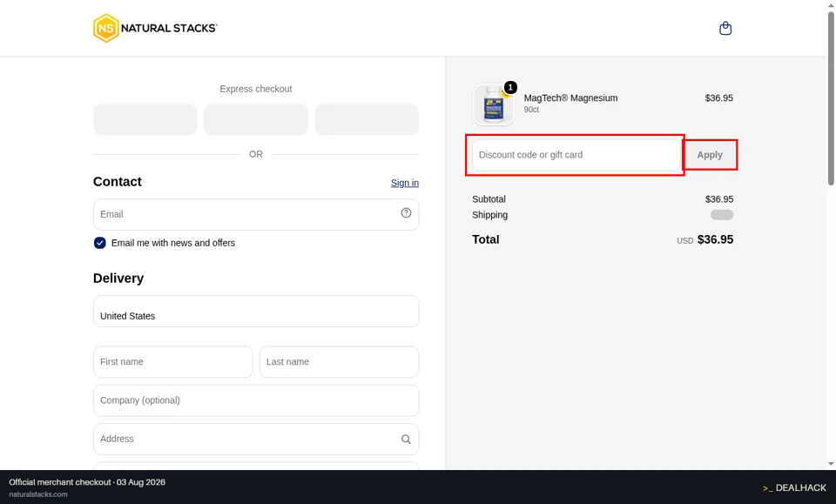Open the United States country dropdown
Viewport: 836px width, 504px height.
(x=256, y=311)
